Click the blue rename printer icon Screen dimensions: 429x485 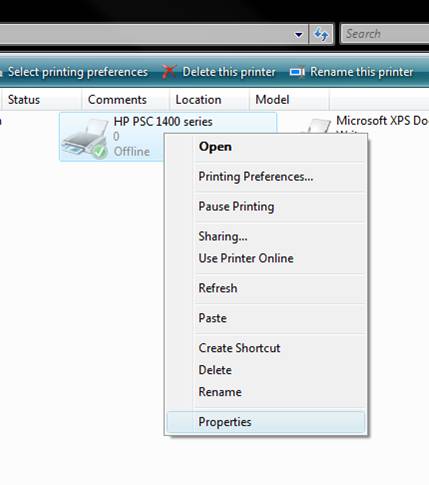point(297,72)
